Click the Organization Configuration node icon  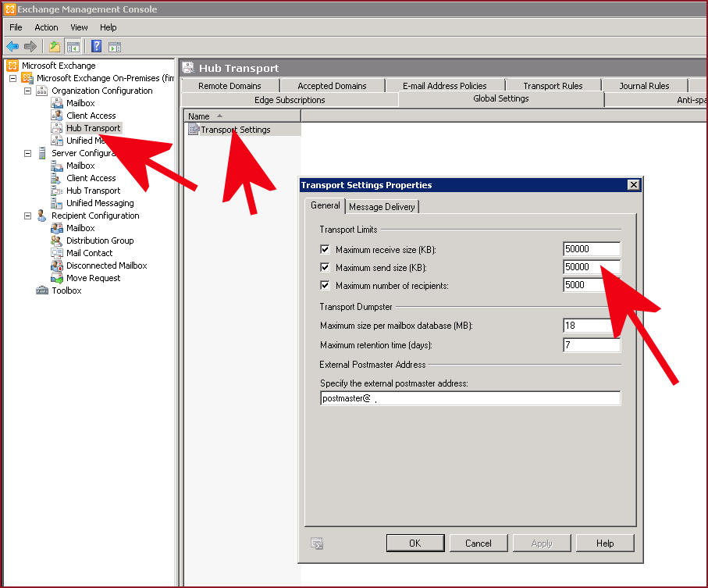click(41, 91)
